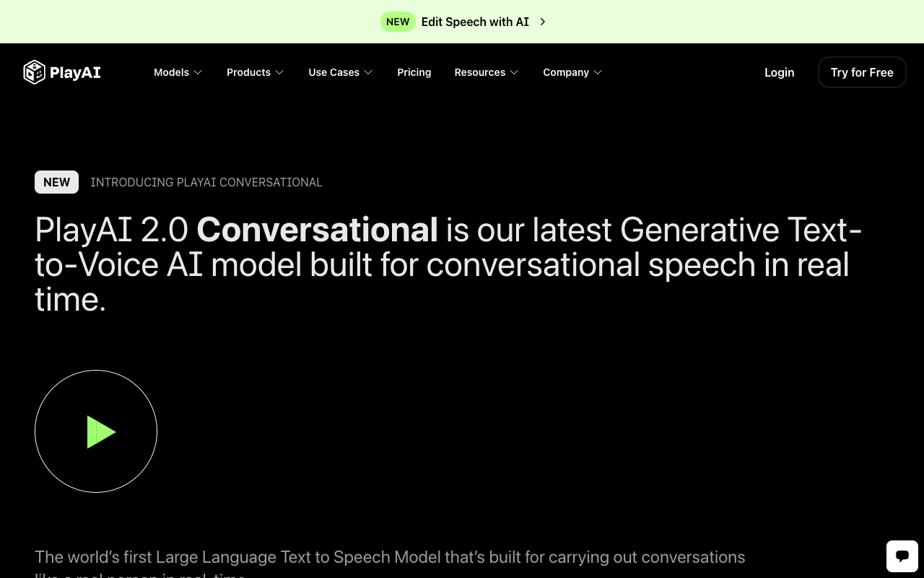
Task: Click the bold word Conversational in headline
Action: click(317, 230)
